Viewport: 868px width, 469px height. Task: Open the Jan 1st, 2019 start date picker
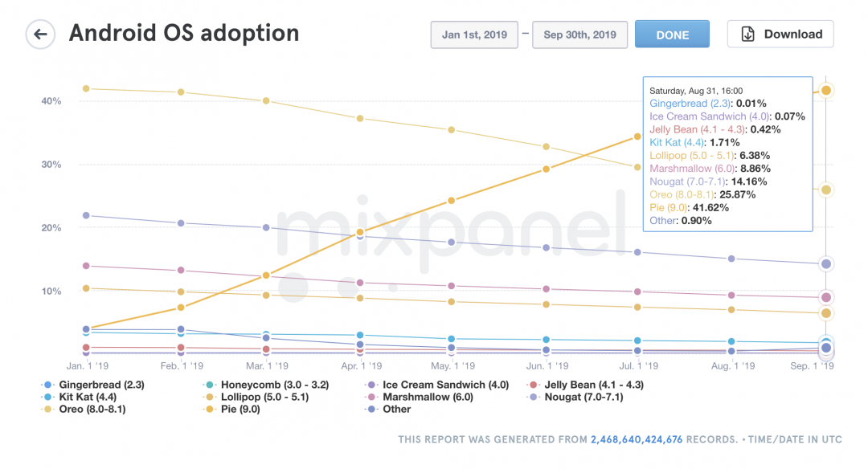tap(475, 35)
